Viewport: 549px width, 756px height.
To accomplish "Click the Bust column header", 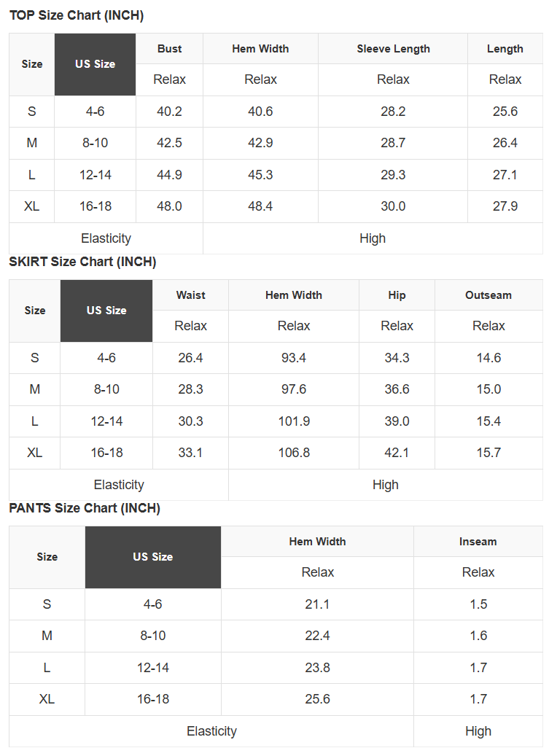I will point(169,49).
